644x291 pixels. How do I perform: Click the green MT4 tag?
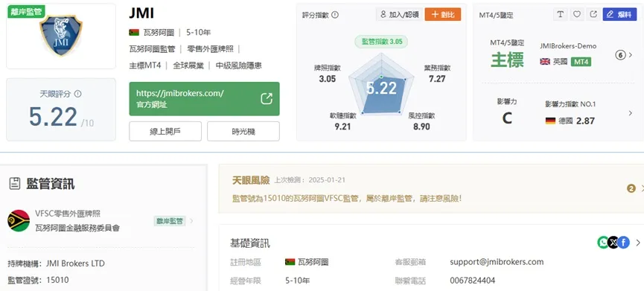coord(581,62)
